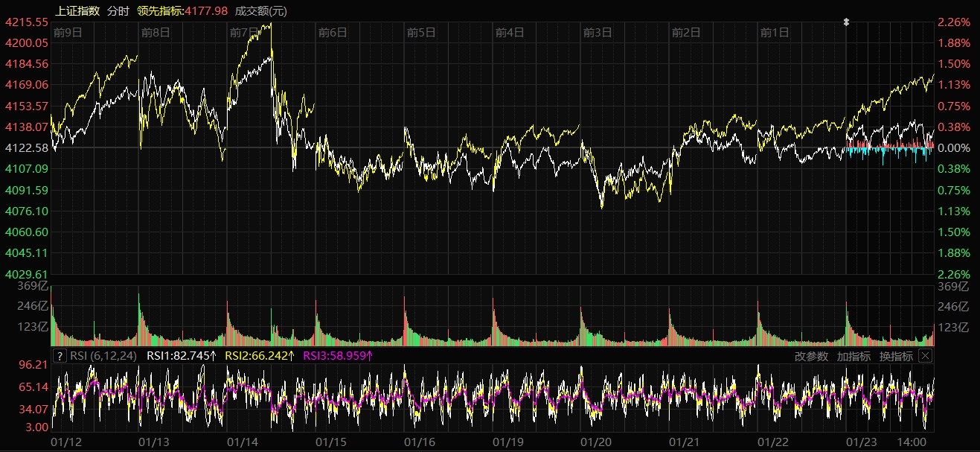Click the 上证指数 index title
Screen dimensions: 980x452
[x=77, y=10]
